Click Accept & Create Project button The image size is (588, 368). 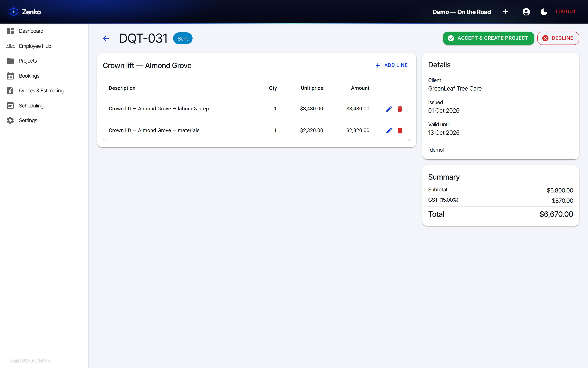coord(488,38)
